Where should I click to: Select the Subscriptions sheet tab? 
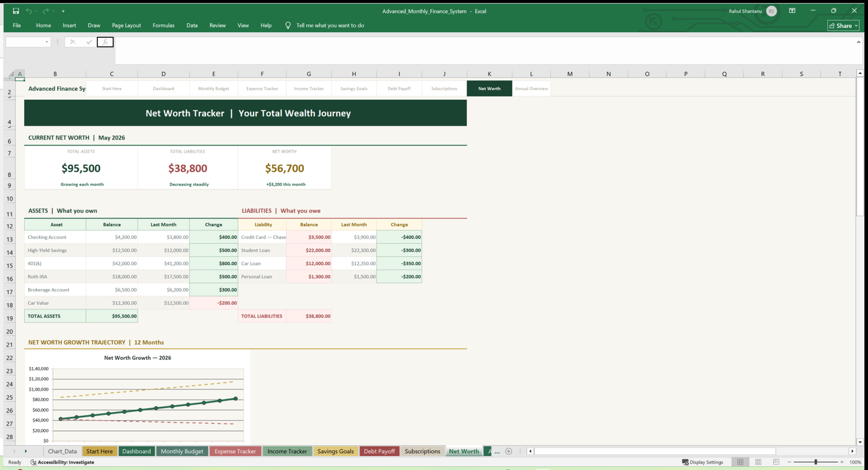[x=422, y=451]
